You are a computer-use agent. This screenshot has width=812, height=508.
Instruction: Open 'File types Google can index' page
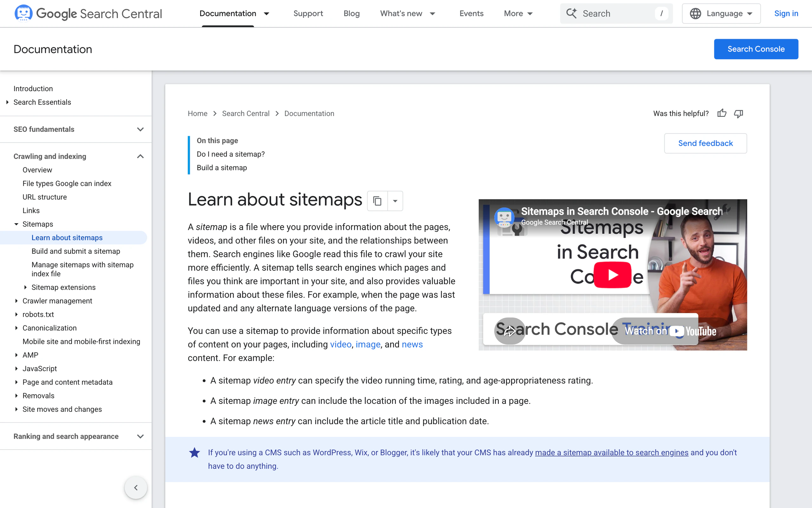point(67,184)
